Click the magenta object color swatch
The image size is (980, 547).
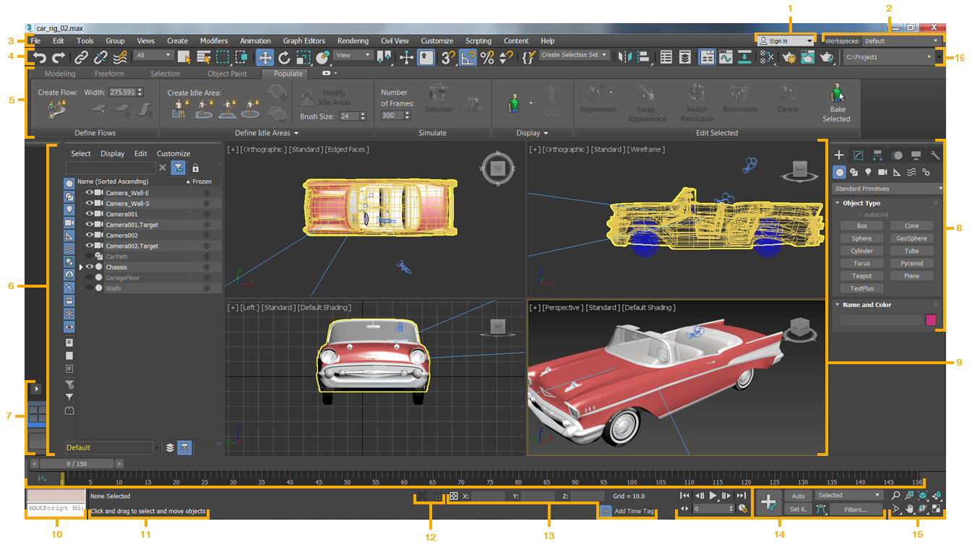pos(931,319)
